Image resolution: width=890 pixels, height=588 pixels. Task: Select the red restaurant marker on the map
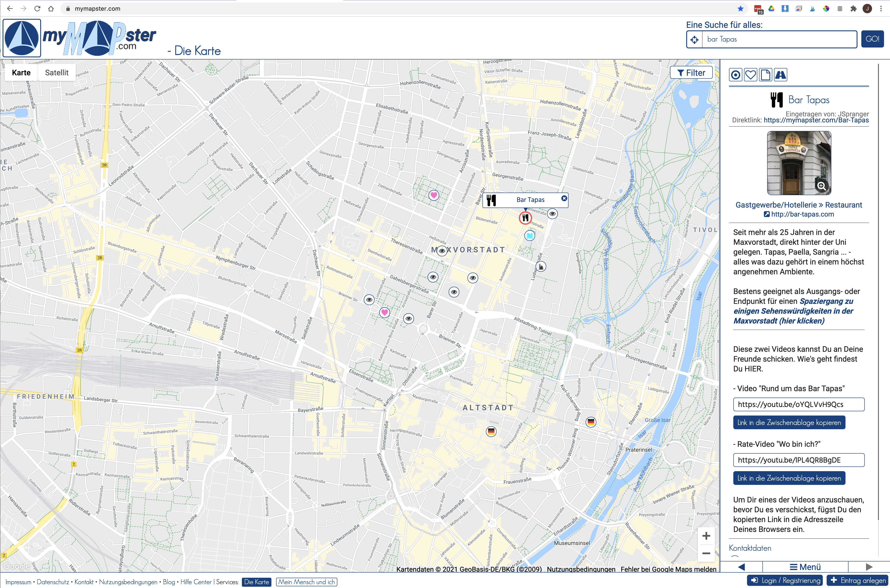click(x=525, y=217)
